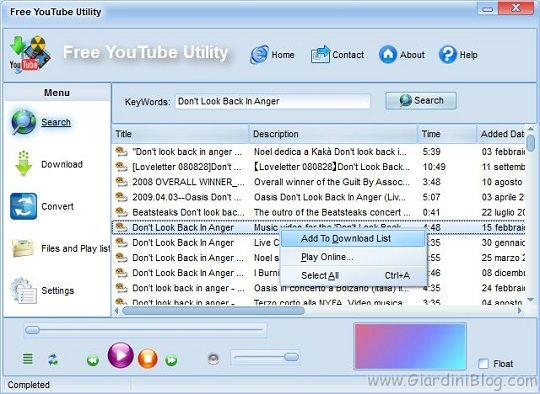Click the Help text link
This screenshot has height=394, width=540.
click(468, 55)
